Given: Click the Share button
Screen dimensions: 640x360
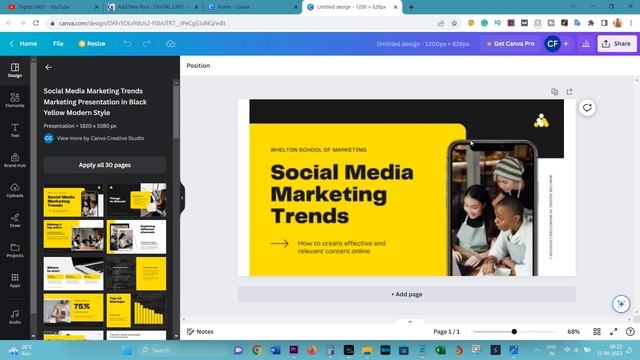Looking at the screenshot, I should click(617, 44).
